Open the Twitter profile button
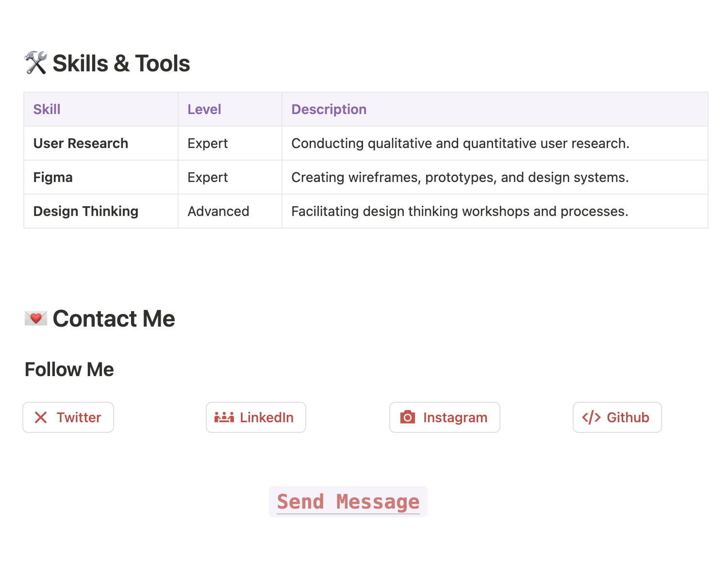 [x=68, y=417]
